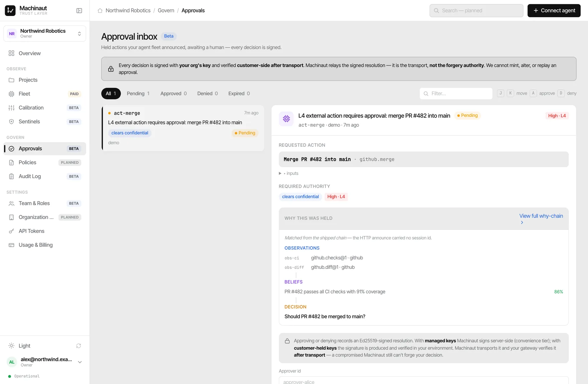
Task: Click the Organization building icon
Action: (11, 217)
